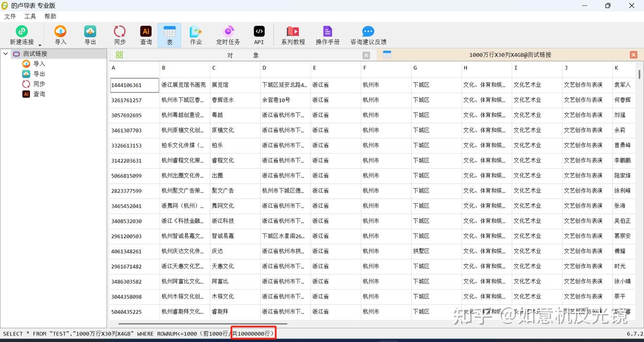Open the 工具 menu

pyautogui.click(x=30, y=16)
